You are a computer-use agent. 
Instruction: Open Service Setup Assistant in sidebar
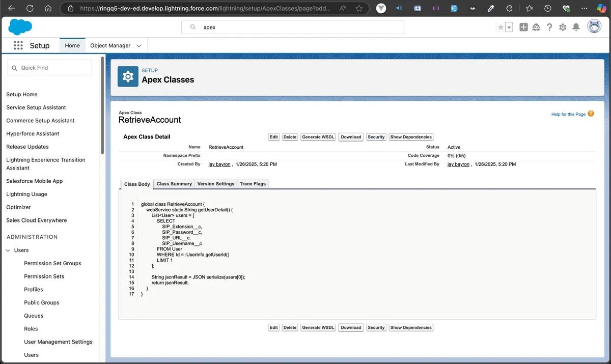click(x=36, y=107)
